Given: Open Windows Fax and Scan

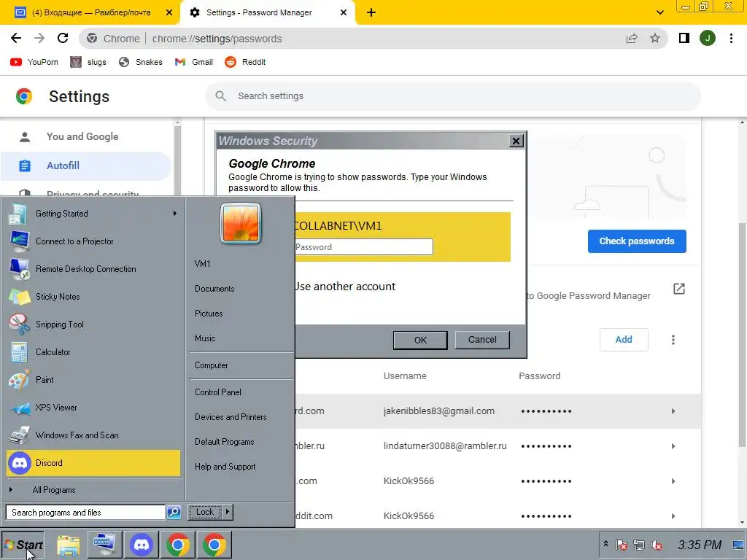Looking at the screenshot, I should [x=94, y=435].
